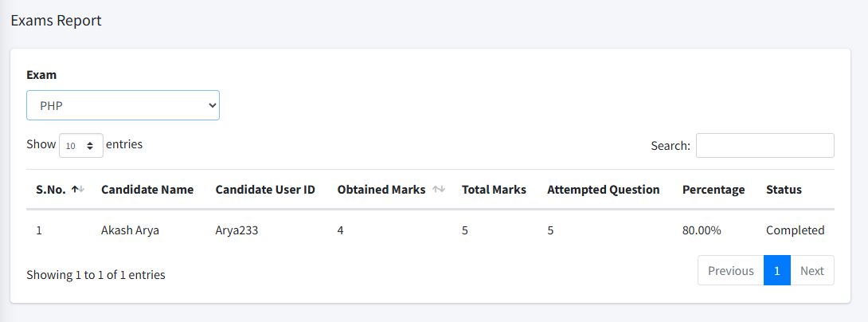The height and width of the screenshot is (322, 868).
Task: Click the Candidate User ID column header
Action: click(x=265, y=190)
